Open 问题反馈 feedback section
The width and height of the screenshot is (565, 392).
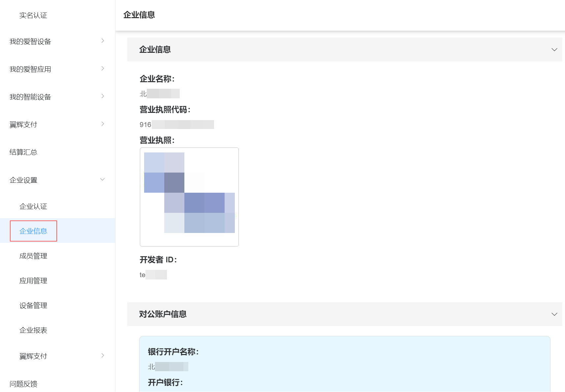point(23,384)
